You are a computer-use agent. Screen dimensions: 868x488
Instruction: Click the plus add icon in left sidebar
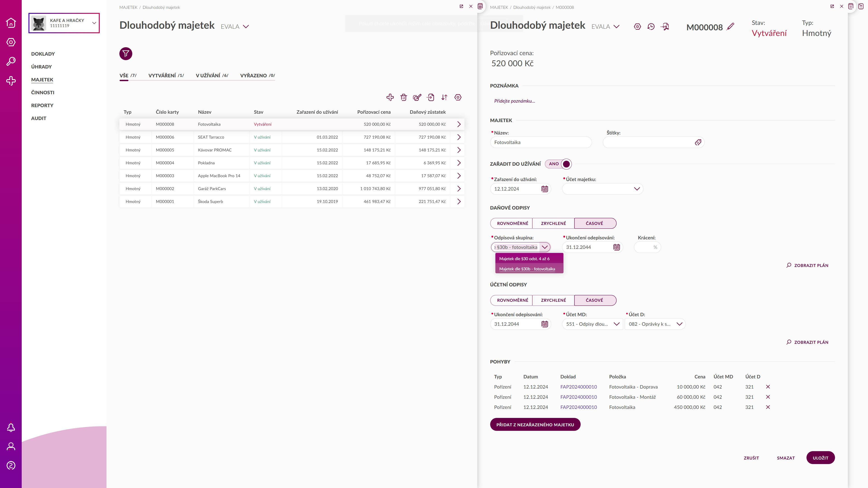point(11,81)
